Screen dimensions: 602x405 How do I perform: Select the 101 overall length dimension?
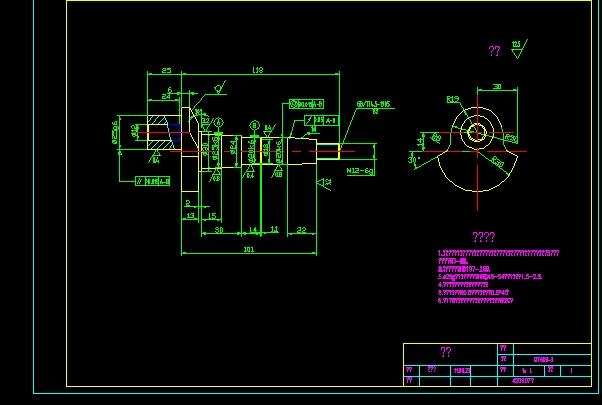point(249,250)
